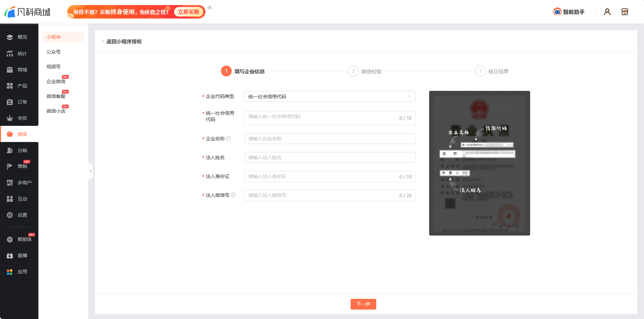644x319 pixels.
Task: Click the 统一社会信用代码 input field
Action: (329, 118)
